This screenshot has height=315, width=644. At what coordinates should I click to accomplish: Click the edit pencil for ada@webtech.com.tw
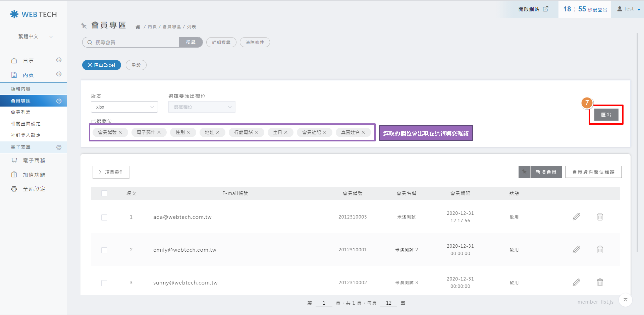tap(576, 217)
